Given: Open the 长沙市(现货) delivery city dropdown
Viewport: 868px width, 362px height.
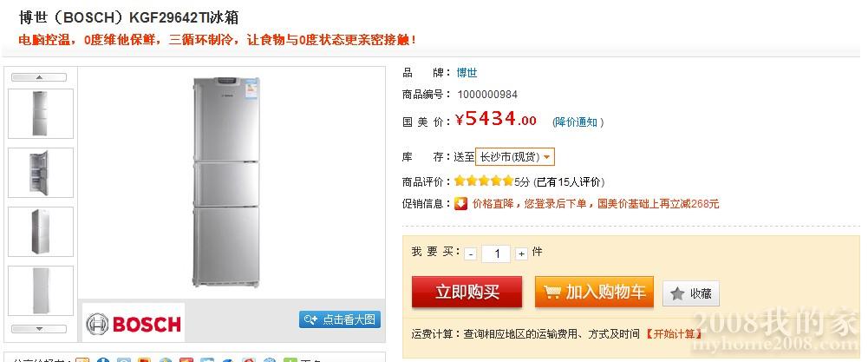Looking at the screenshot, I should pos(515,157).
